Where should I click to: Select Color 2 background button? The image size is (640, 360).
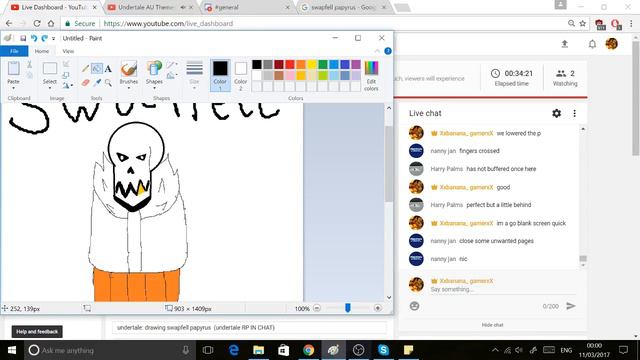click(x=240, y=75)
